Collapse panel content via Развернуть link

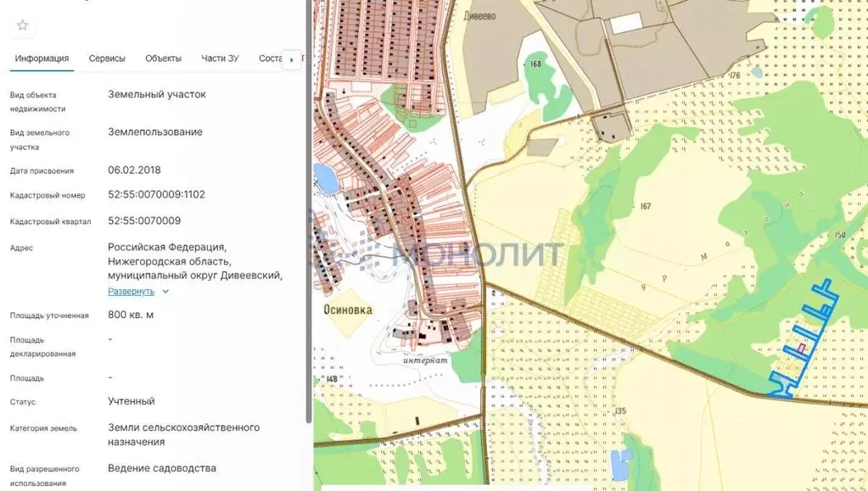[132, 291]
